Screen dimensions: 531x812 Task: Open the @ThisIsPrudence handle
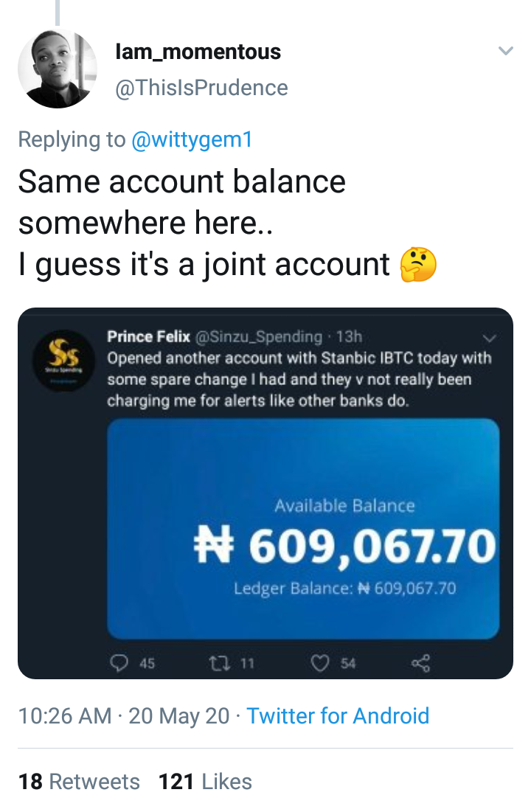tap(201, 88)
